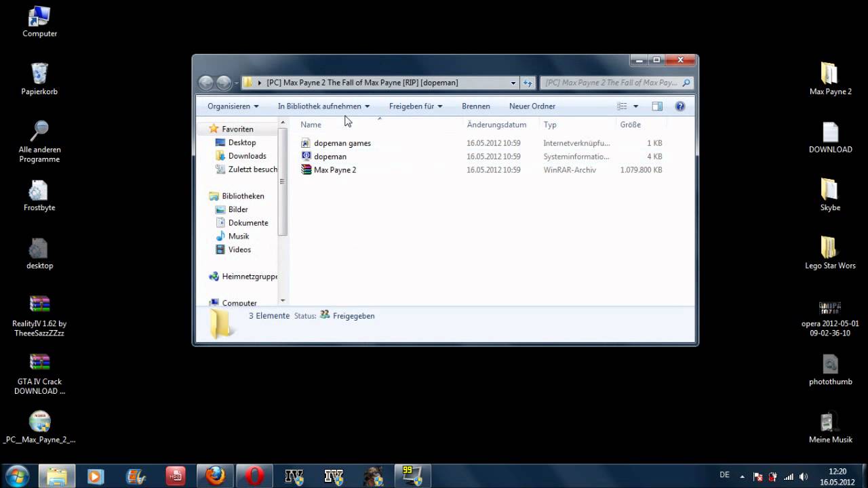The width and height of the screenshot is (868, 488).
Task: Open the address bar history dropdown
Action: [513, 83]
